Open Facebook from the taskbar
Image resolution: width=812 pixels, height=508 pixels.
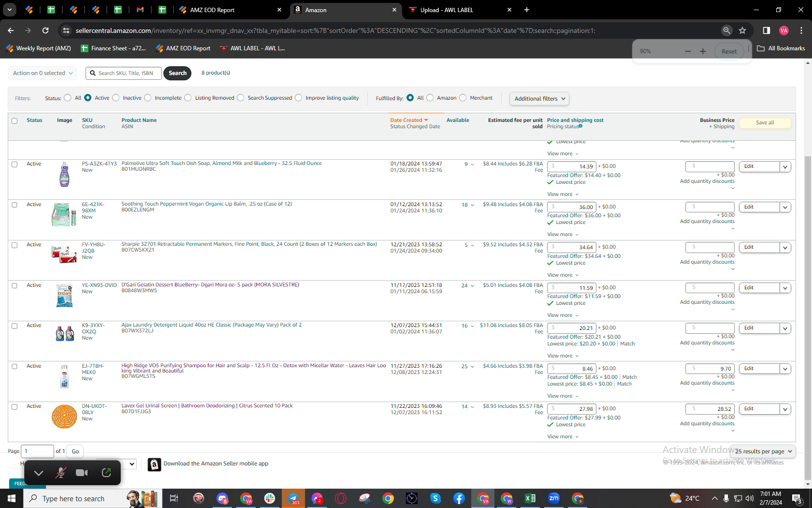[459, 498]
